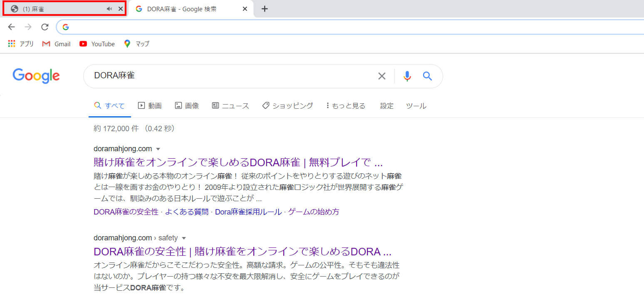The height and width of the screenshot is (307, 644).
Task: Open YouTube bookmark
Action: 97,44
